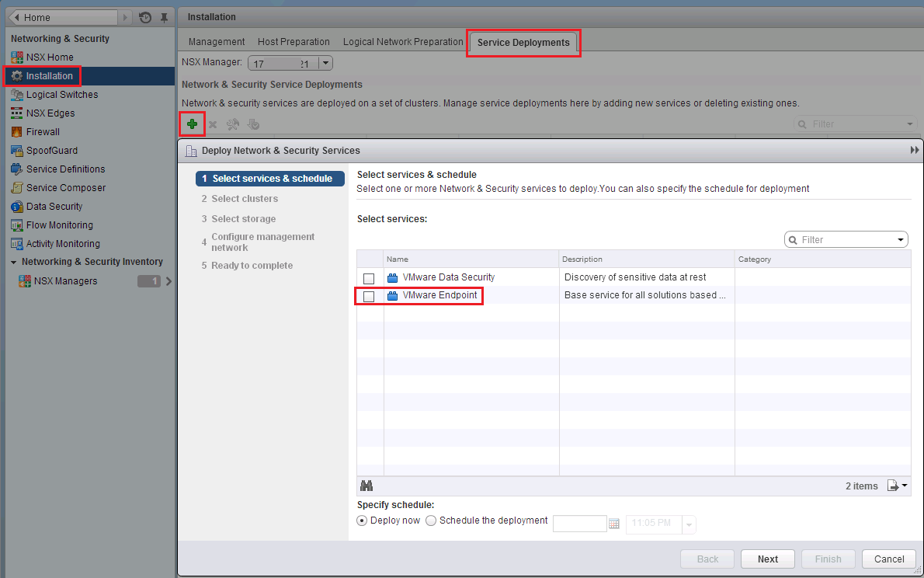Collapse Networking & Security Inventory section
924x578 pixels.
[14, 262]
